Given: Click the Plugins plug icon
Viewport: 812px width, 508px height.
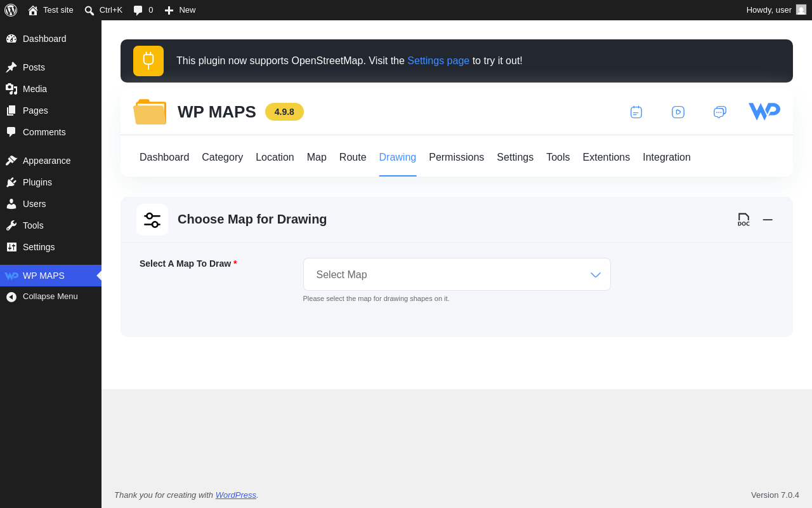Looking at the screenshot, I should pyautogui.click(x=11, y=182).
